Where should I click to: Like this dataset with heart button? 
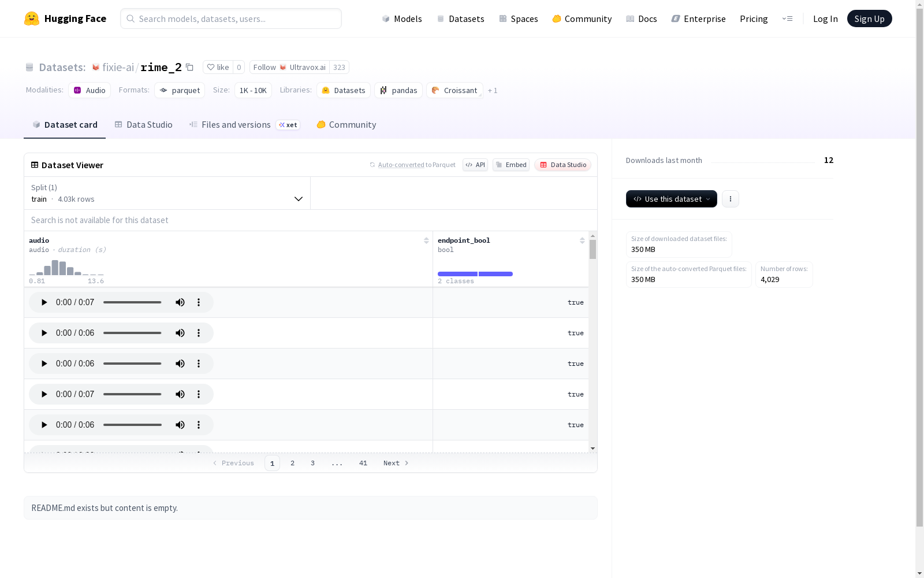point(218,67)
